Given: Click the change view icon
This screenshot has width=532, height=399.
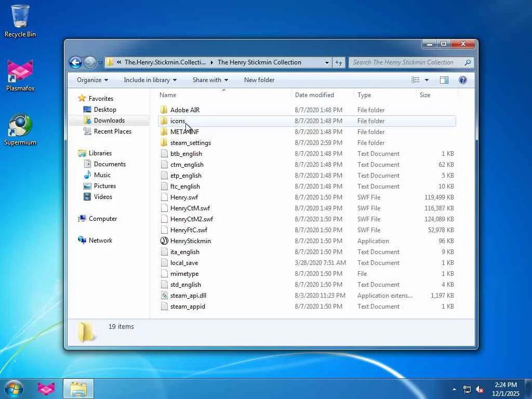Looking at the screenshot, I should (415, 80).
